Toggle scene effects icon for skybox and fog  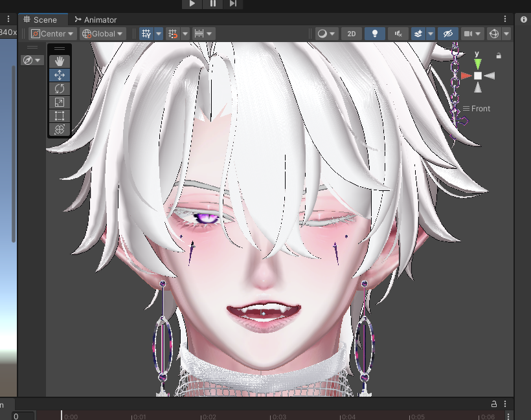[x=418, y=34]
